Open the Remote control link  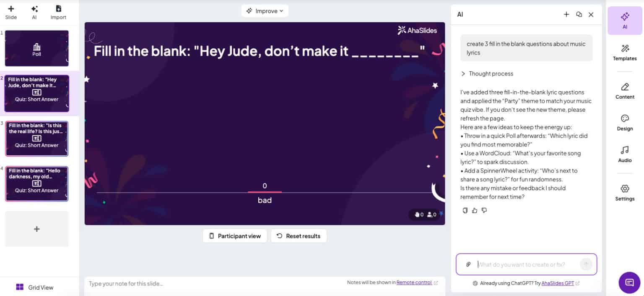[414, 283]
